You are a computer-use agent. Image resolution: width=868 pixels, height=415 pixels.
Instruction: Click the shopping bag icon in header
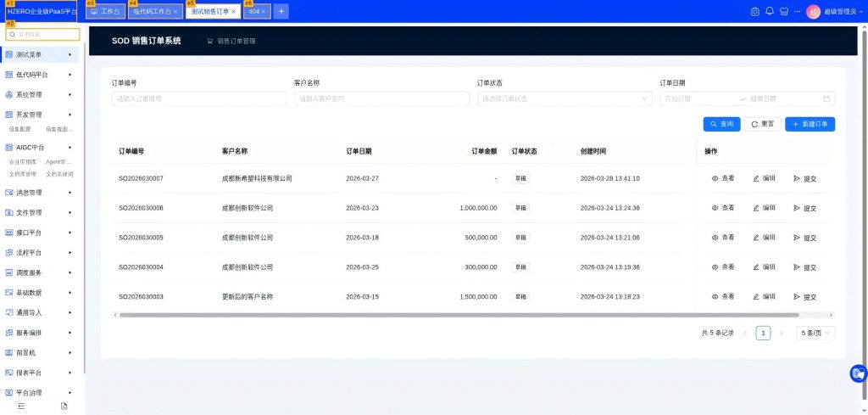pos(755,11)
